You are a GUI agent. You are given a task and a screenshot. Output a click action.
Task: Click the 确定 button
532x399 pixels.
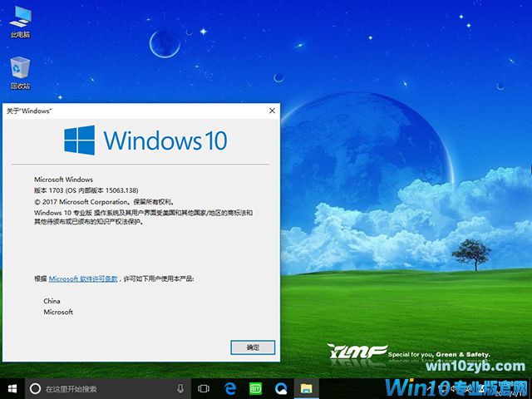point(253,347)
